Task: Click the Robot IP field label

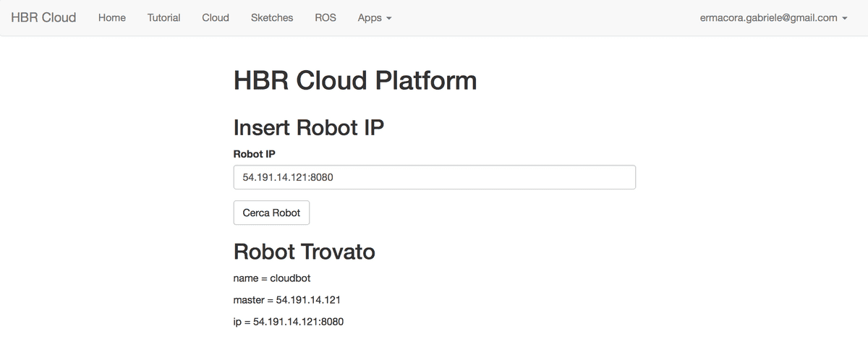Action: coord(255,153)
